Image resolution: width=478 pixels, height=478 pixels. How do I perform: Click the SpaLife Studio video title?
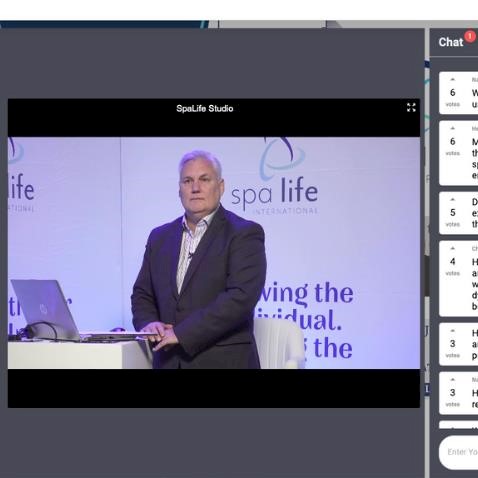(205, 109)
